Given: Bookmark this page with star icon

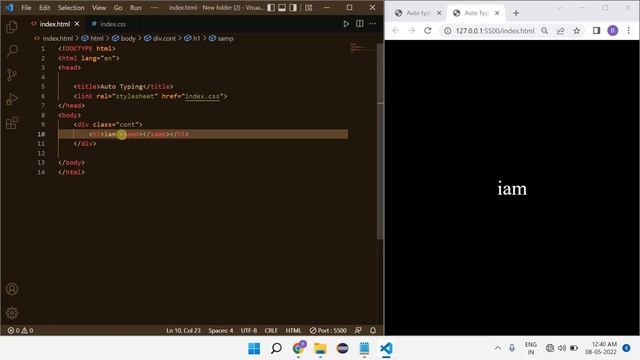Looking at the screenshot, I should tap(576, 31).
